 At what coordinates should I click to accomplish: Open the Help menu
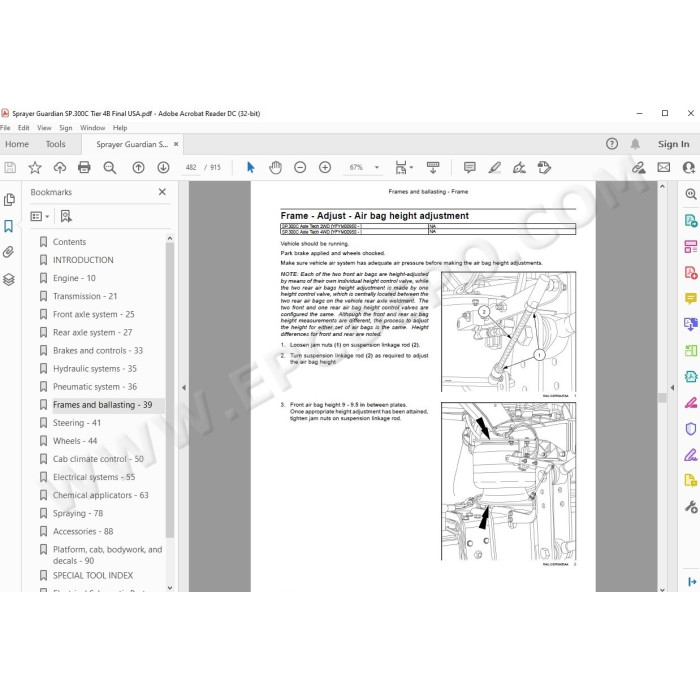120,128
